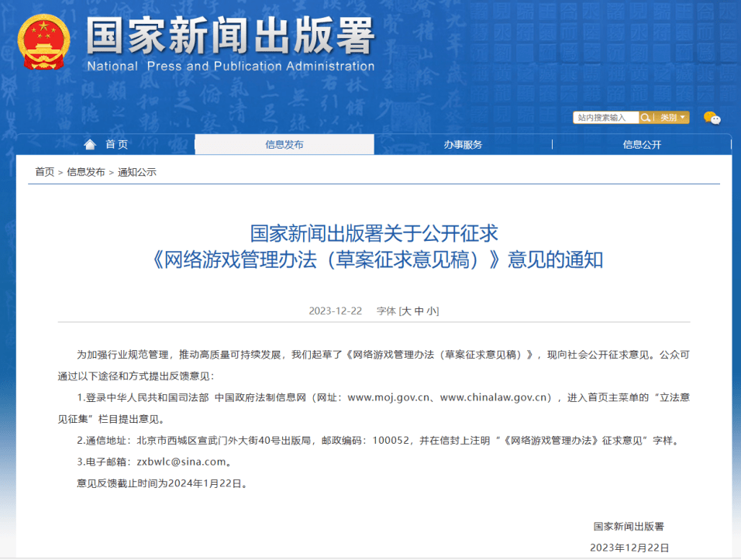The image size is (741, 560).
Task: Click 首页 in the breadcrumb trail
Action: click(44, 172)
